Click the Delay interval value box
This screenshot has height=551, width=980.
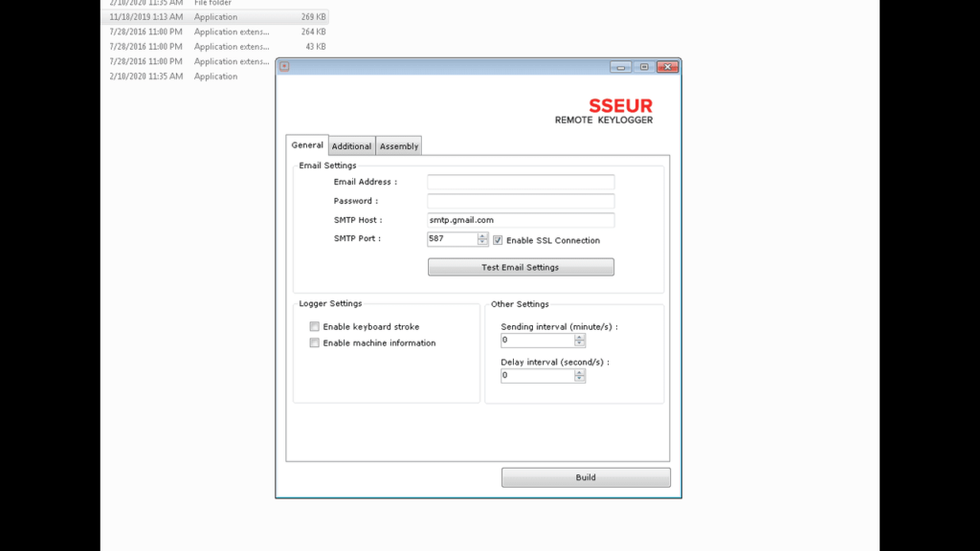pos(538,375)
